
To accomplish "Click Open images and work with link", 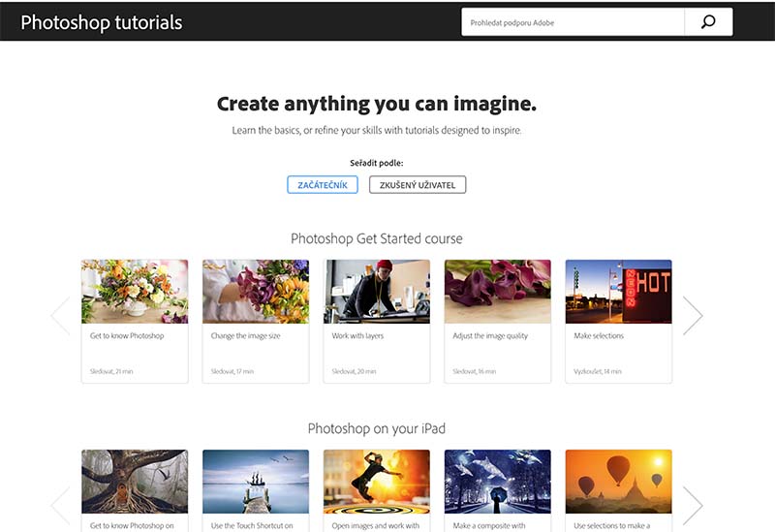I will coord(375,525).
